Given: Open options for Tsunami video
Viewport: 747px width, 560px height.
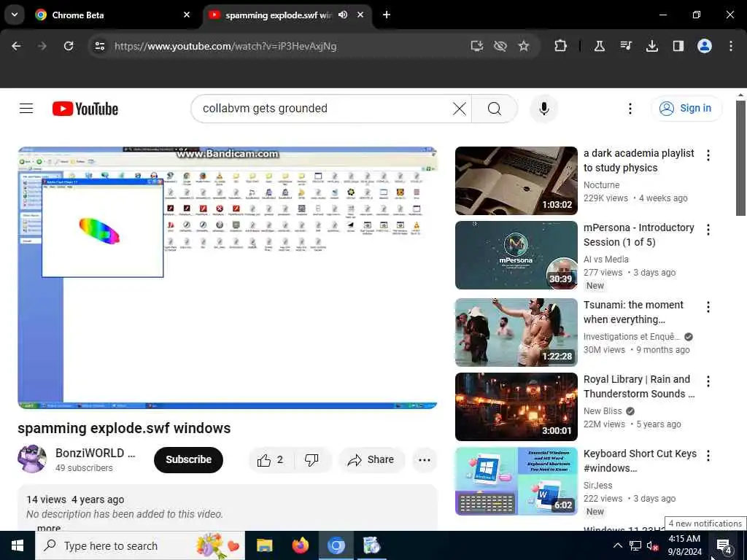Looking at the screenshot, I should point(708,307).
